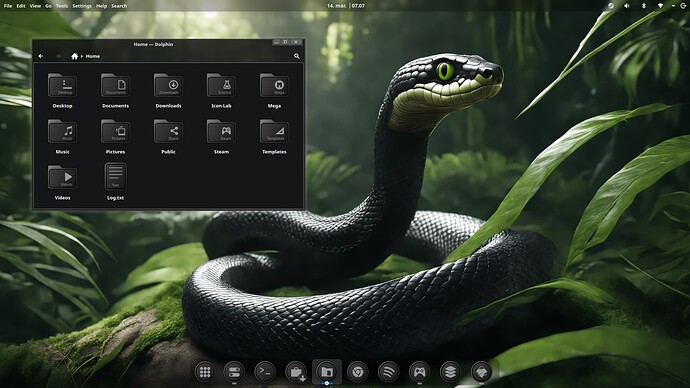690x388 pixels.
Task: Open the Help menu
Action: click(102, 6)
